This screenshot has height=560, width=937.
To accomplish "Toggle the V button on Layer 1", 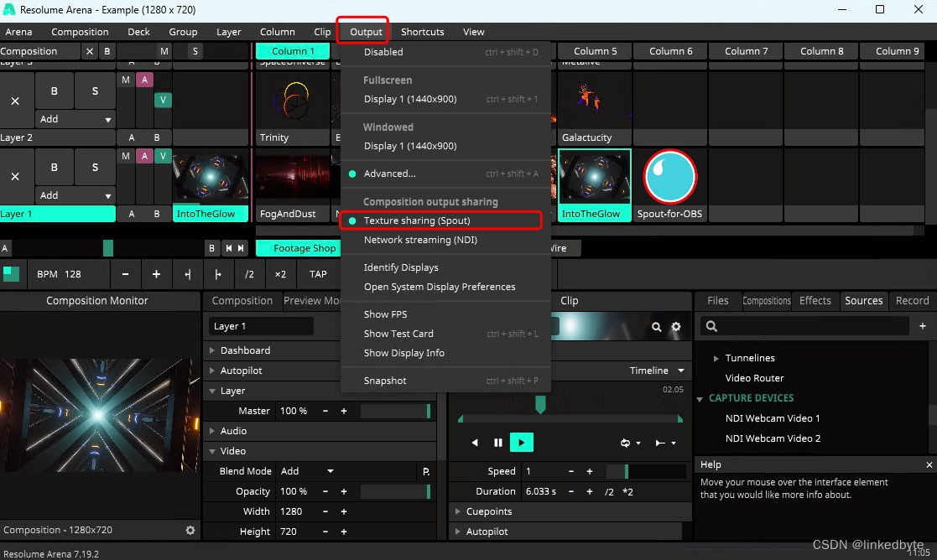I will coord(163,156).
